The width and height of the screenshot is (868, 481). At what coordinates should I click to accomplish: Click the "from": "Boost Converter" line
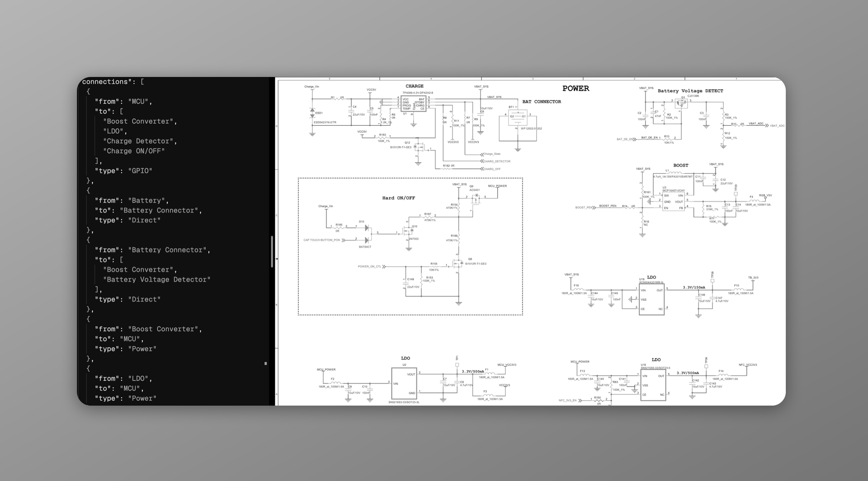(x=148, y=329)
